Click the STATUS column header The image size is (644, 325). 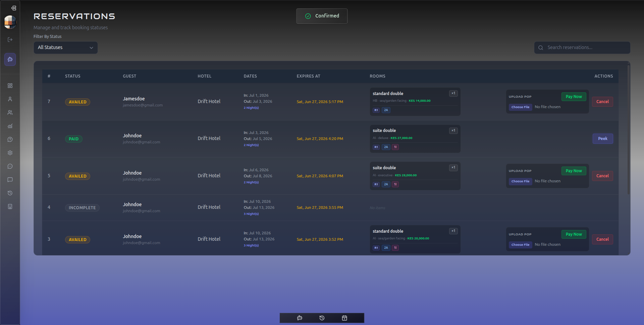click(73, 76)
